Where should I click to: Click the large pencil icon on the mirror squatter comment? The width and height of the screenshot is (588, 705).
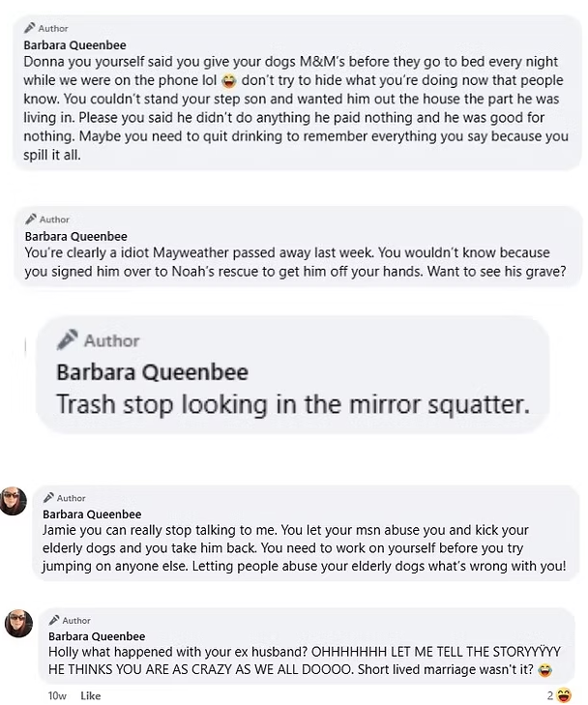(x=68, y=340)
